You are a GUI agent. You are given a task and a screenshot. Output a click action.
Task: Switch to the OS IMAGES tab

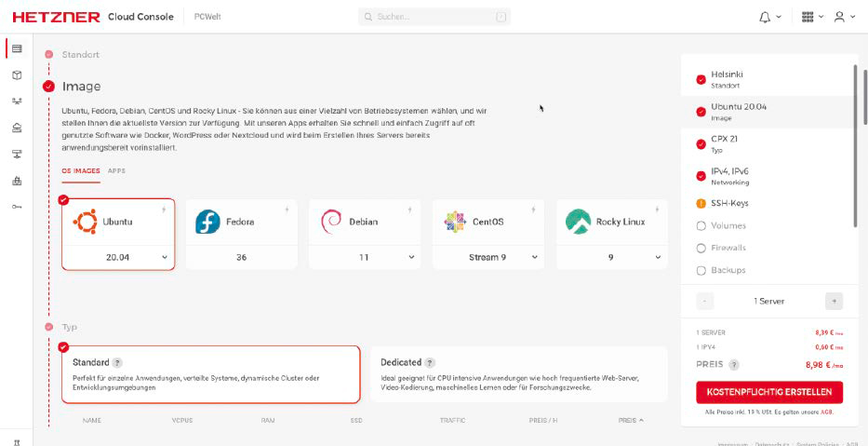[81, 171]
